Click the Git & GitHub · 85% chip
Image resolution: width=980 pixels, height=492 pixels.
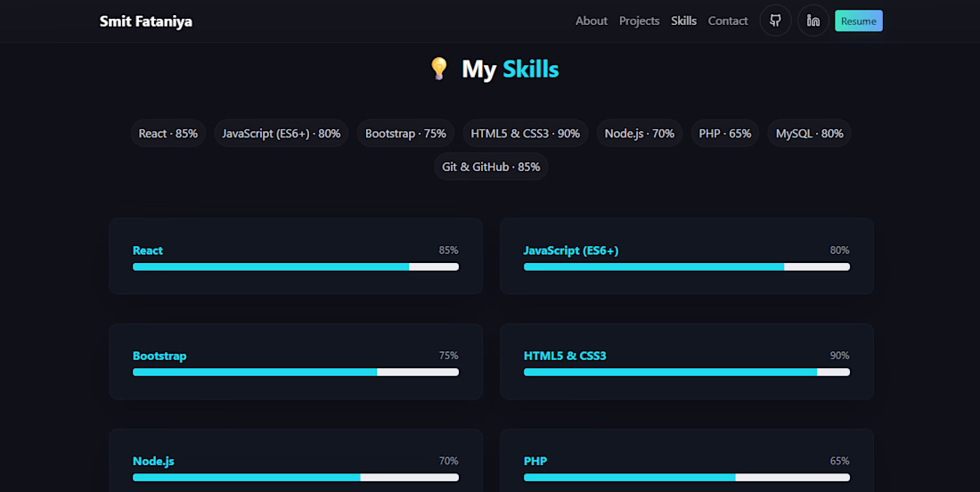491,167
